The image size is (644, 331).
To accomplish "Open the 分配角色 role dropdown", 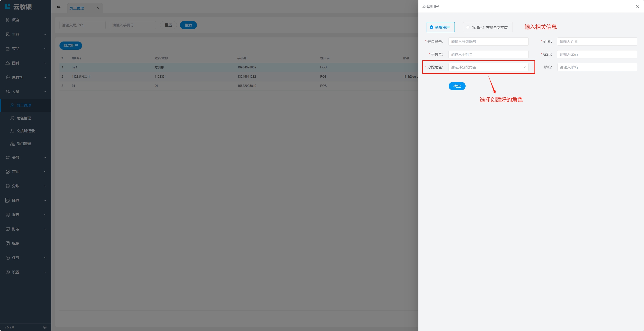I will [488, 67].
